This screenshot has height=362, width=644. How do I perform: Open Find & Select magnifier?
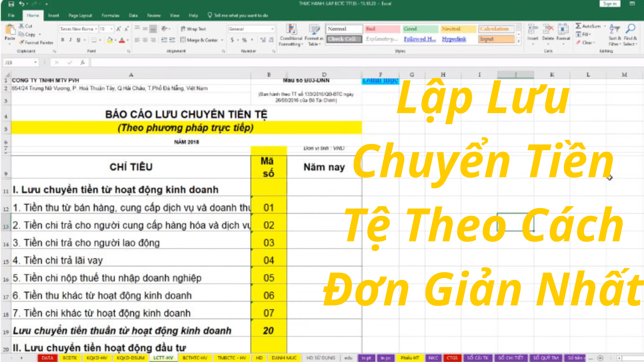tap(630, 35)
